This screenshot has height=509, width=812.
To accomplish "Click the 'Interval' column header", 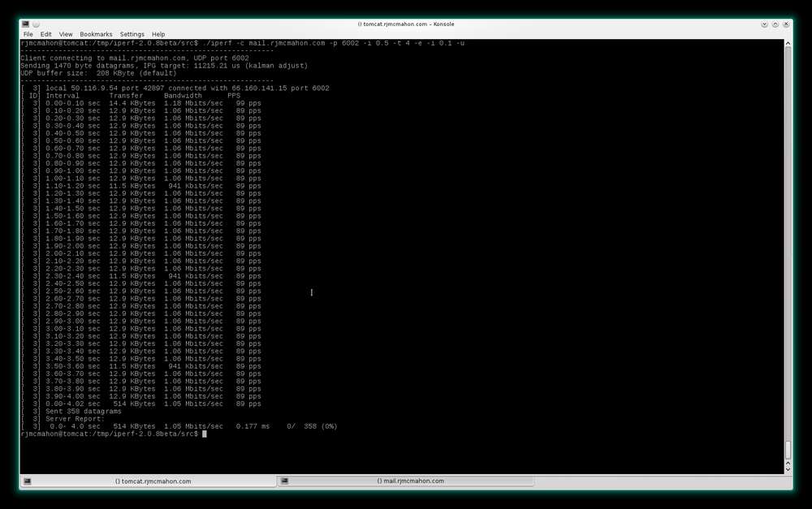I will tap(63, 96).
